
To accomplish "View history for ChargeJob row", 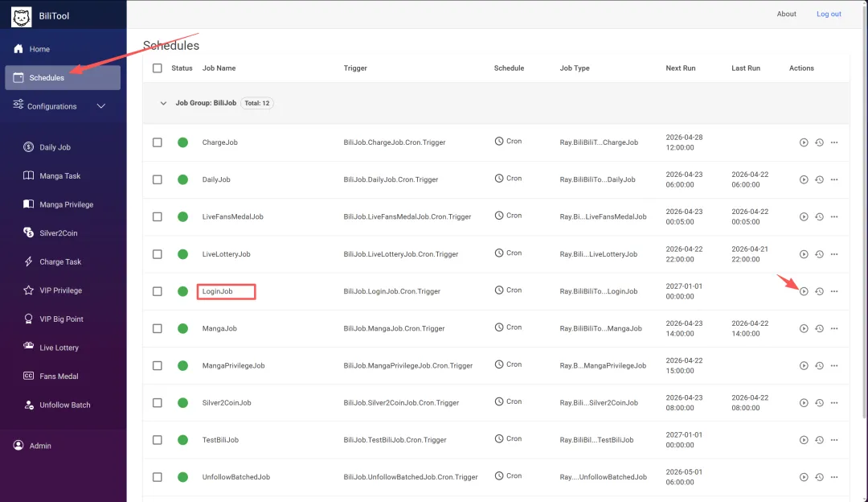I will pos(819,142).
